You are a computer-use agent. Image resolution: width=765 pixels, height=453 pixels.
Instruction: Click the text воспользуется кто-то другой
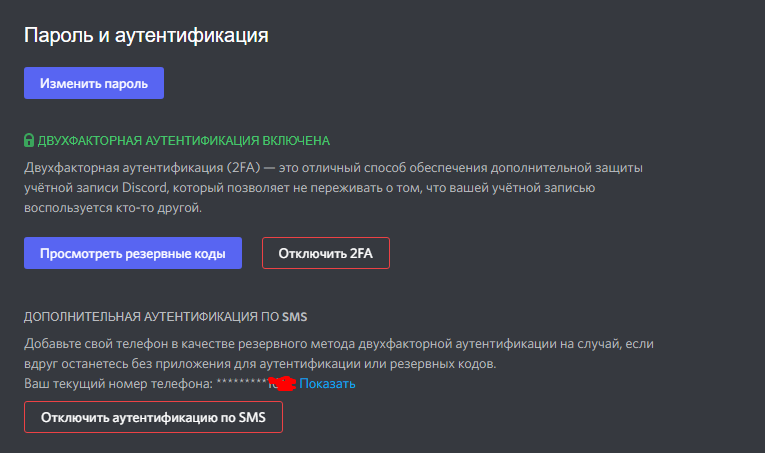113,208
